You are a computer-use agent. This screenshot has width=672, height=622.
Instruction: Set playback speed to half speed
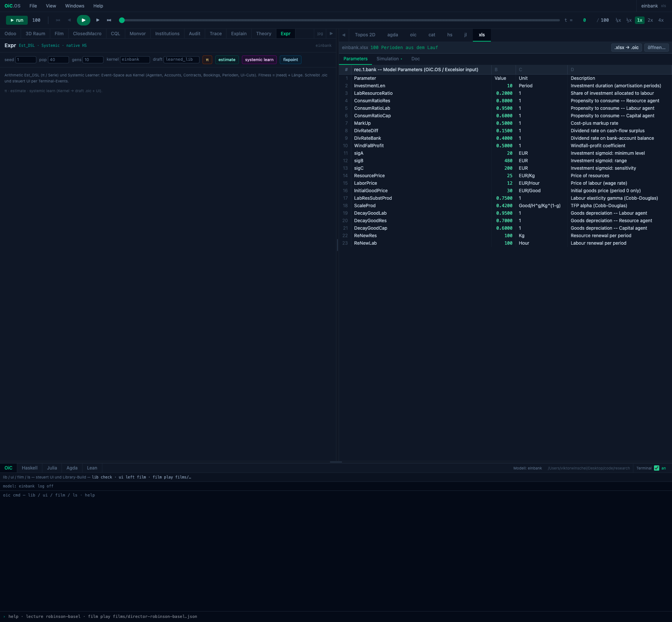tap(629, 20)
